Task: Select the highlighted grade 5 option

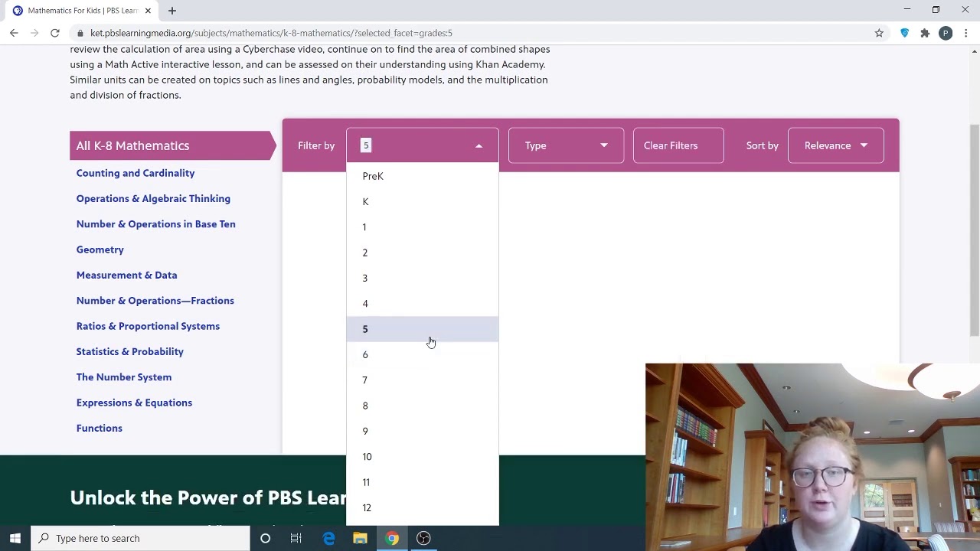Action: pos(422,329)
